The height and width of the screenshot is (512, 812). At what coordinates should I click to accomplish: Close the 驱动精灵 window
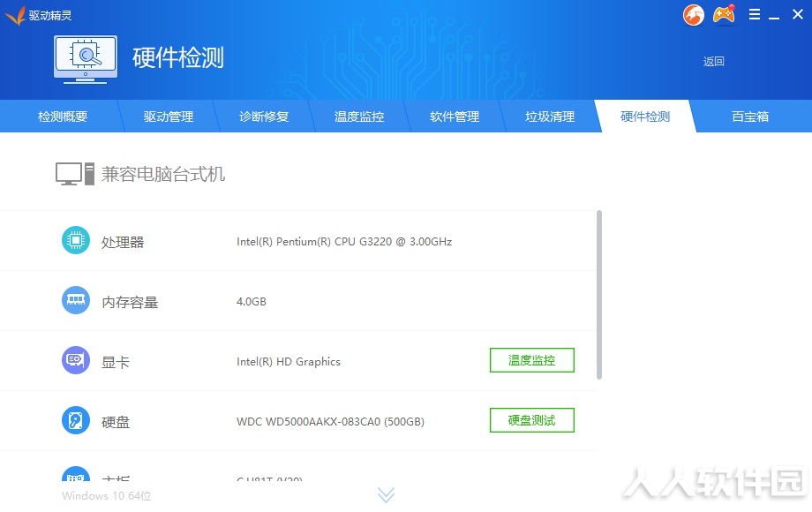pyautogui.click(x=798, y=14)
